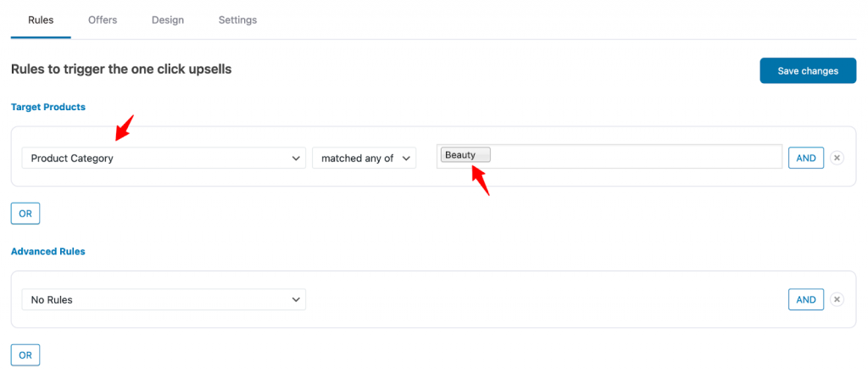868x379 pixels.
Task: Remove the No Rules advanced rule row
Action: pyautogui.click(x=837, y=300)
